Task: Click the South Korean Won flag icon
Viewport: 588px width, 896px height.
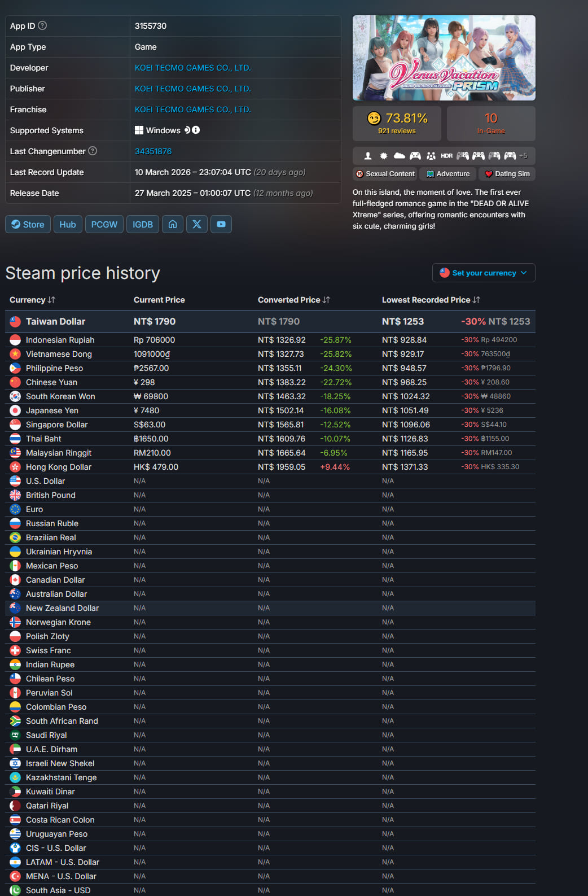Action: pyautogui.click(x=15, y=396)
